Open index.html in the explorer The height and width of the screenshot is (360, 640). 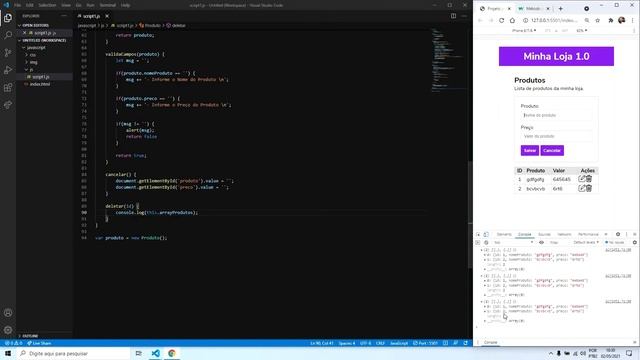click(40, 84)
